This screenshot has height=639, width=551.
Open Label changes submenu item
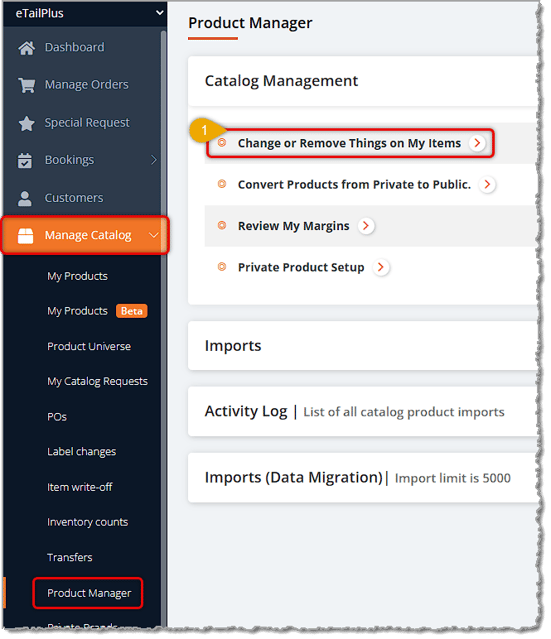82,452
